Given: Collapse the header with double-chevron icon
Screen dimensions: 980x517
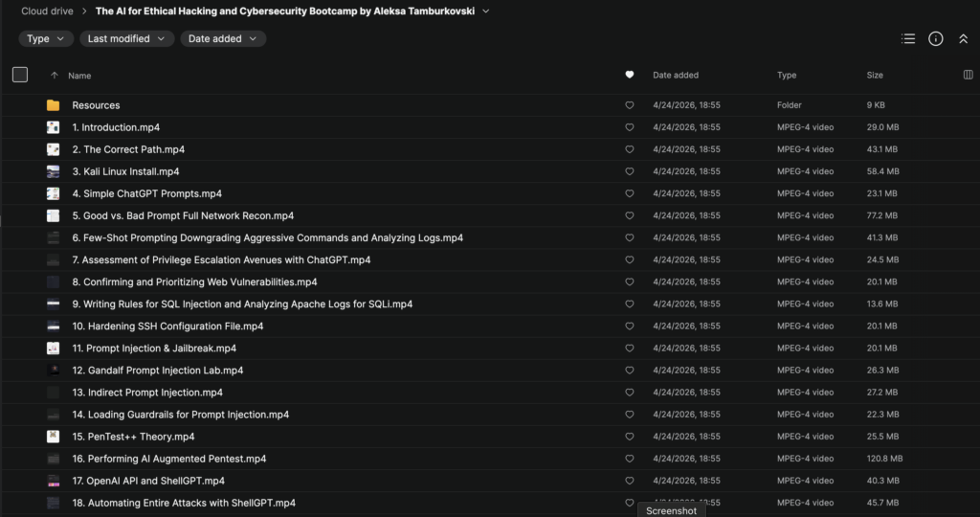Looking at the screenshot, I should [x=963, y=38].
